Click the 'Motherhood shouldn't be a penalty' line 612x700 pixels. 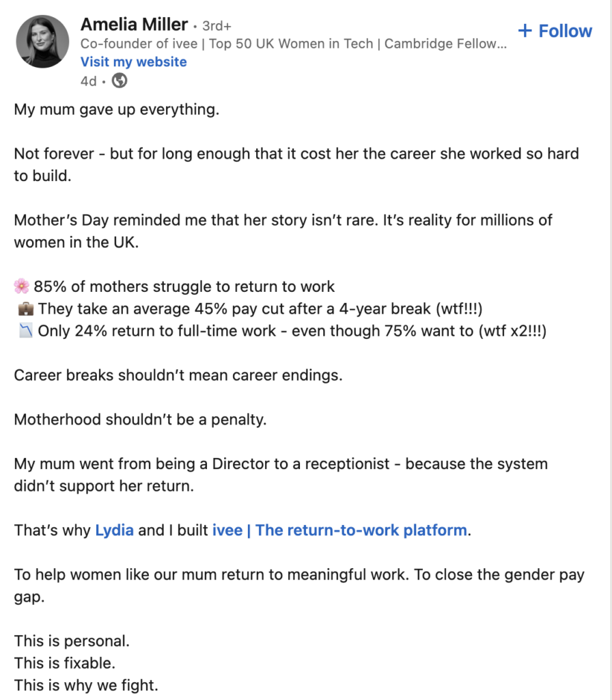[x=140, y=419]
